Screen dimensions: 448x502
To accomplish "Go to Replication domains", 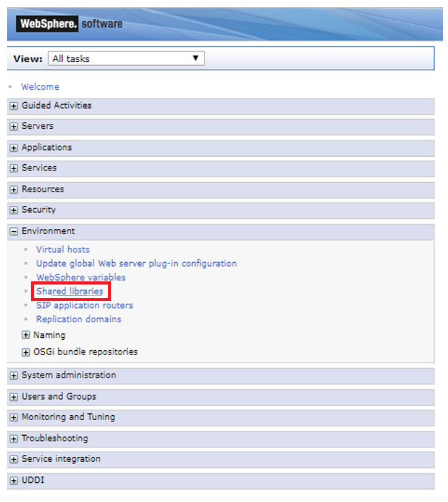I will pyautogui.click(x=79, y=319).
